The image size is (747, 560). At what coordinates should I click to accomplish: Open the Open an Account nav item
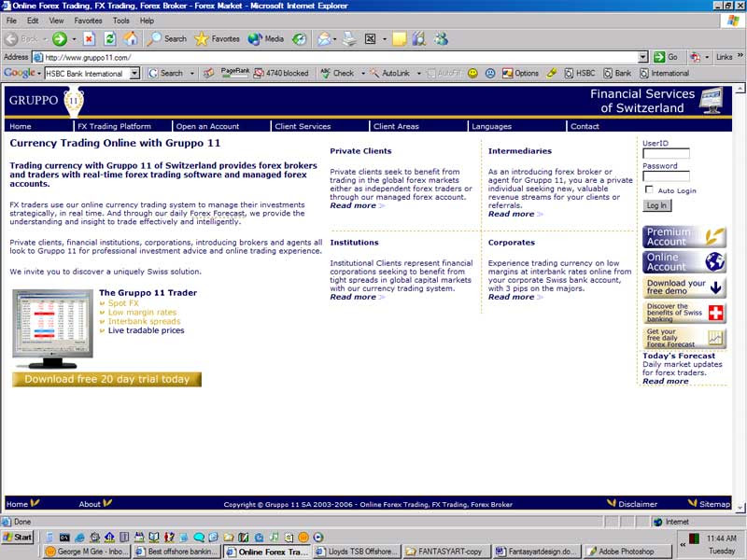coord(207,126)
